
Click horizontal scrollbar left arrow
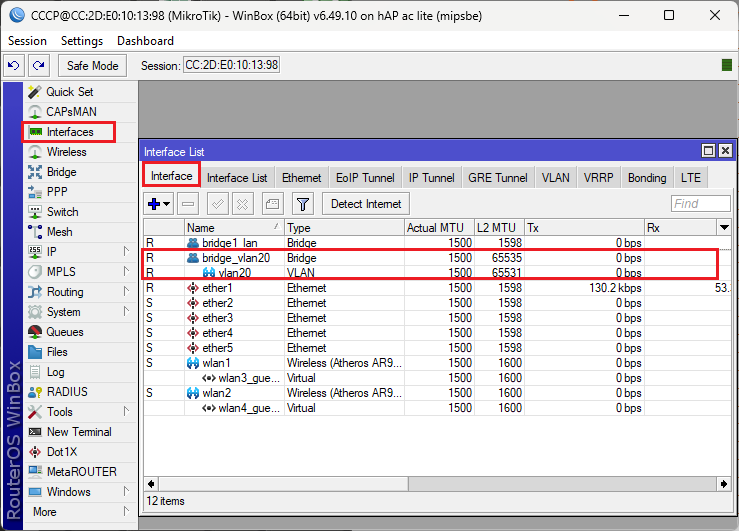tap(151, 484)
